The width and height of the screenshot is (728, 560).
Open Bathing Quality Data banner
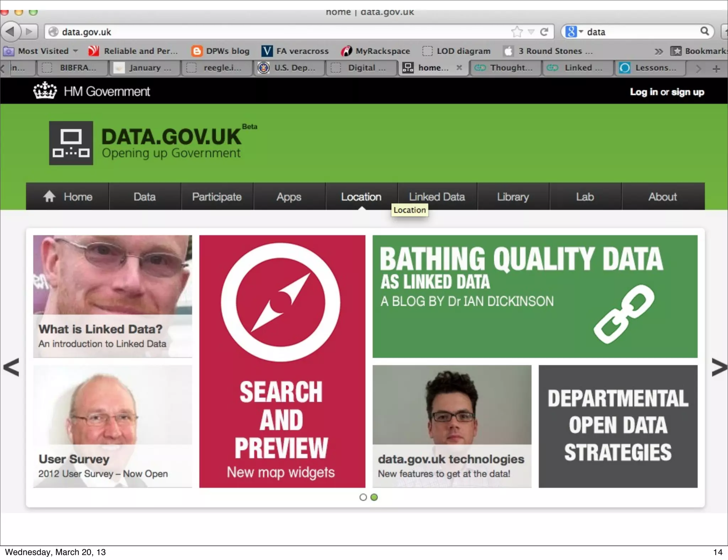[x=535, y=296]
